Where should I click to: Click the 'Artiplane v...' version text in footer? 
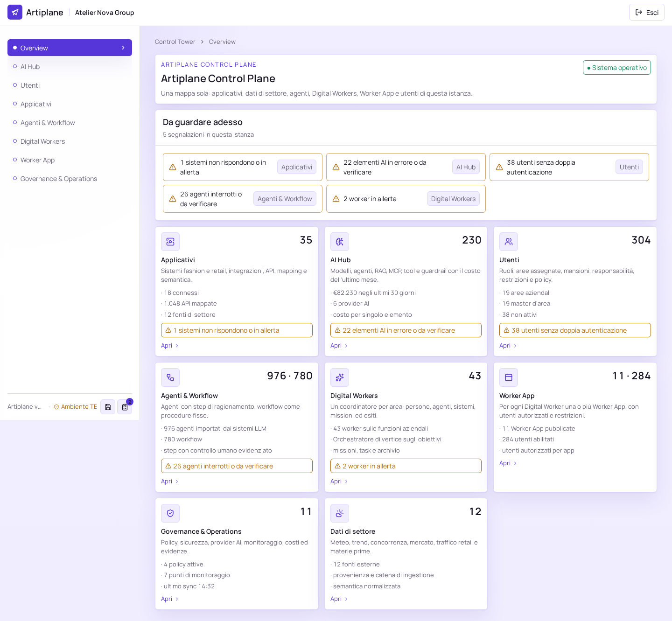tap(25, 407)
